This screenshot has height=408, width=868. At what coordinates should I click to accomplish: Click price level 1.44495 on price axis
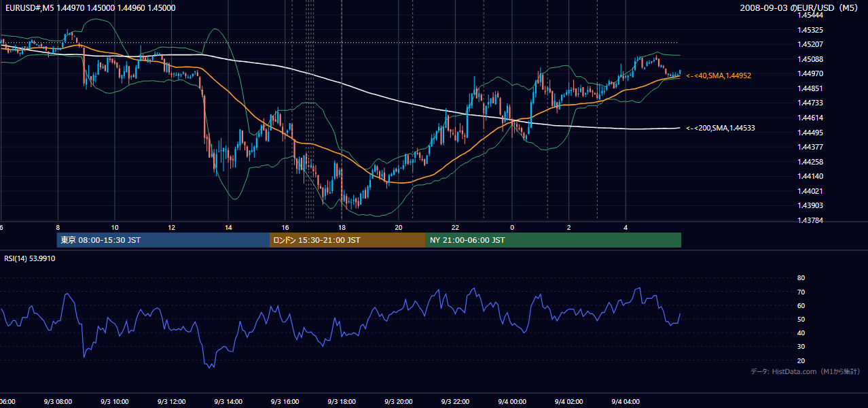(x=810, y=133)
